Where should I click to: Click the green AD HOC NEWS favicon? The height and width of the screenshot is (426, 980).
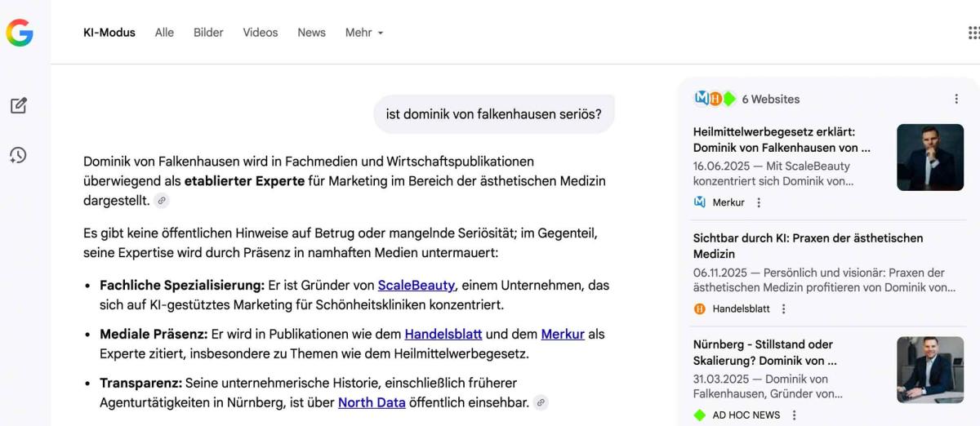[x=699, y=415]
